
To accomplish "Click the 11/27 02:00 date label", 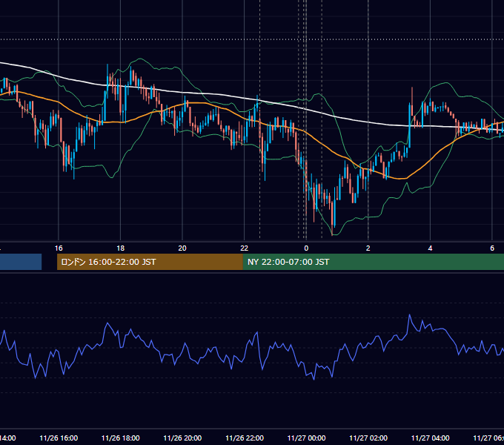I will click(x=368, y=438).
